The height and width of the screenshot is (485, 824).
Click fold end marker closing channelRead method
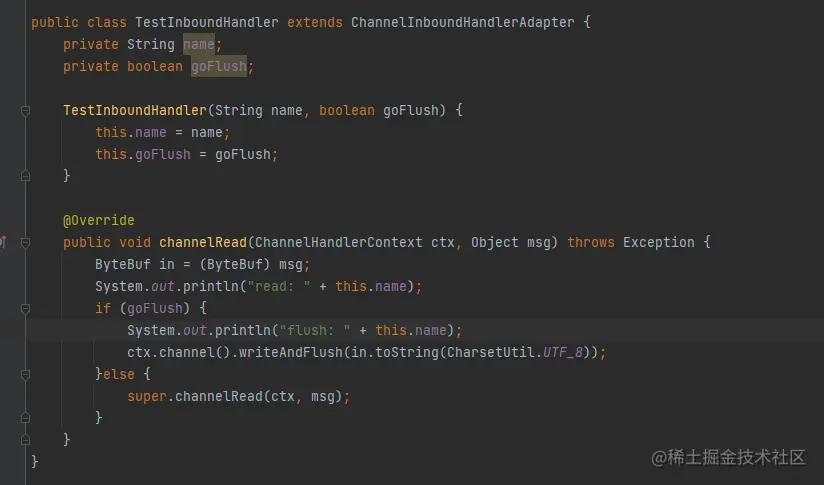25,440
